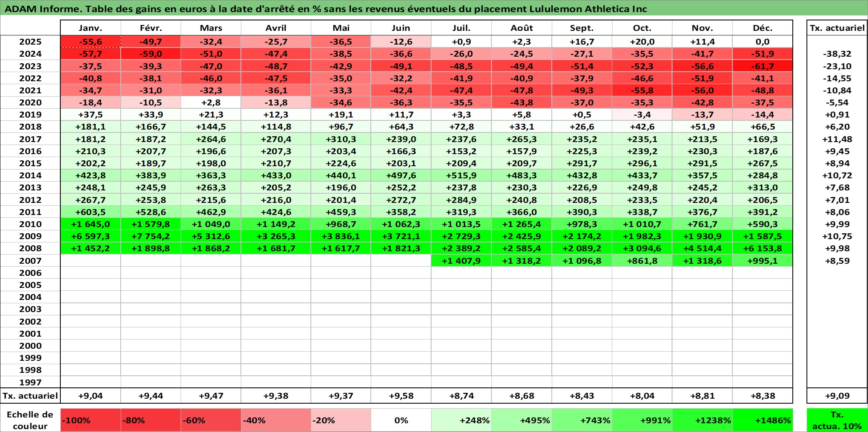Viewport: 868px width, 432px height.
Task: Select the 2025 row label
Action: tap(30, 42)
